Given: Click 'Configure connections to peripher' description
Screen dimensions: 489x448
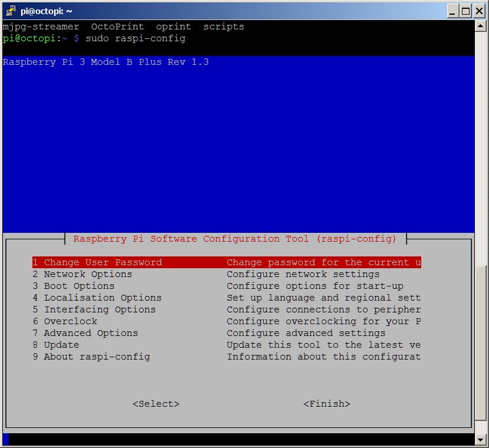Looking at the screenshot, I should point(323,309).
